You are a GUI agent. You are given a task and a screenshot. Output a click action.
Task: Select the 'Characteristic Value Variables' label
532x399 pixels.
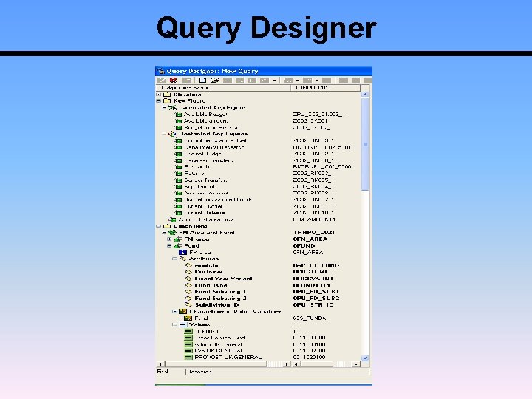(235, 312)
